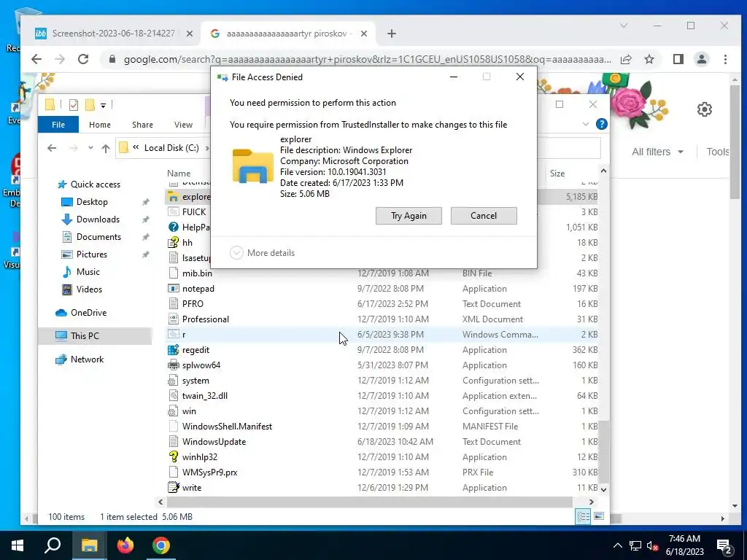Select the winhlp32 help icon file
The width and height of the screenshot is (747, 560).
(x=174, y=457)
